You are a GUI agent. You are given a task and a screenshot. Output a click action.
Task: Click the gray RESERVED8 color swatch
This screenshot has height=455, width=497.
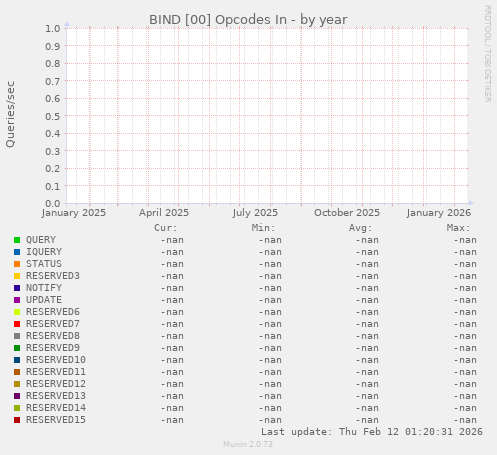[x=17, y=336]
